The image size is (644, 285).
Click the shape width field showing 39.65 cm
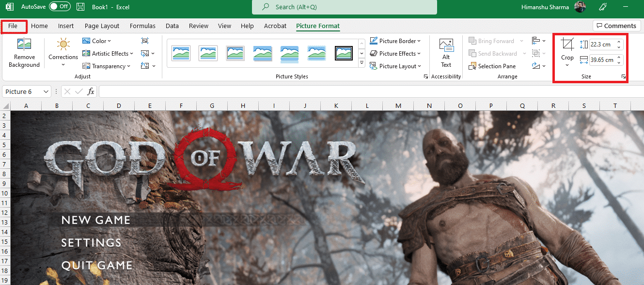click(602, 60)
